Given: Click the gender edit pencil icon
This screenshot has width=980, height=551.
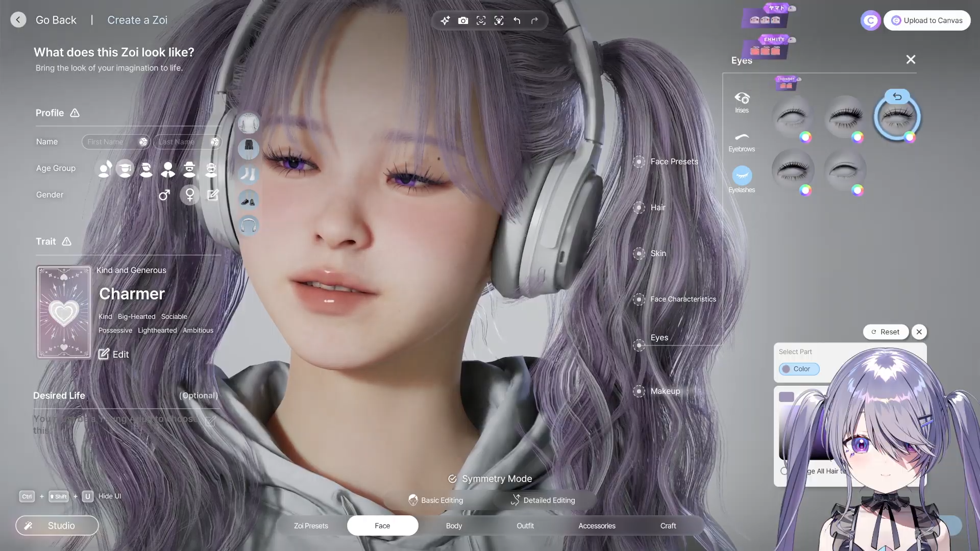Looking at the screenshot, I should [213, 195].
